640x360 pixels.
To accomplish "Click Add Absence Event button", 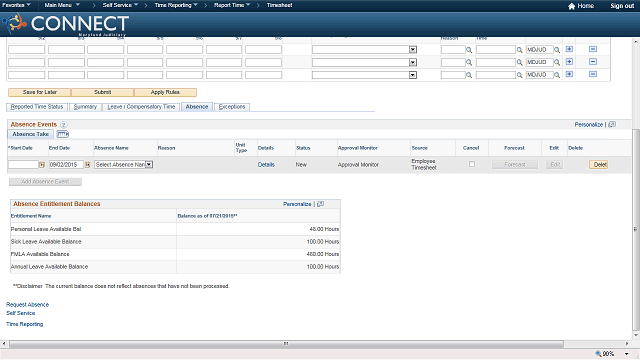I will click(x=45, y=182).
